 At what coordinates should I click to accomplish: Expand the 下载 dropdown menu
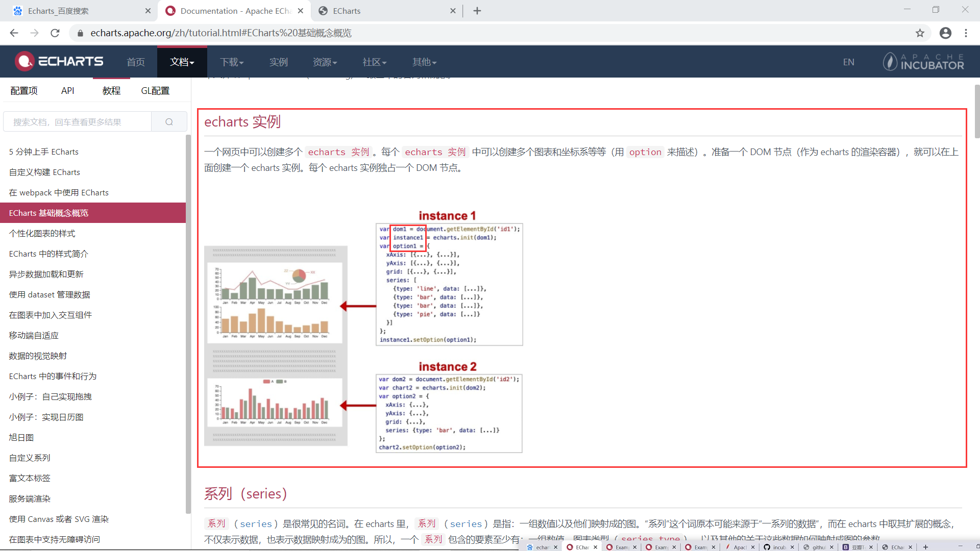tap(232, 62)
